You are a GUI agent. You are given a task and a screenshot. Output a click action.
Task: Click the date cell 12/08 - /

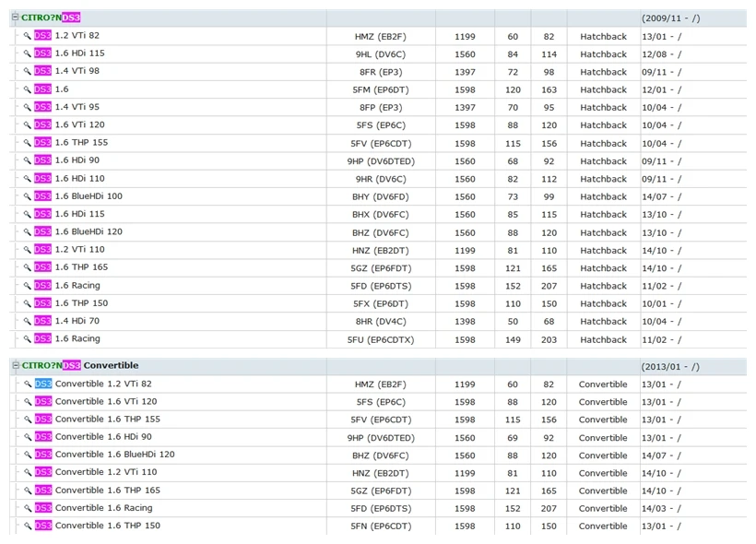tap(662, 54)
